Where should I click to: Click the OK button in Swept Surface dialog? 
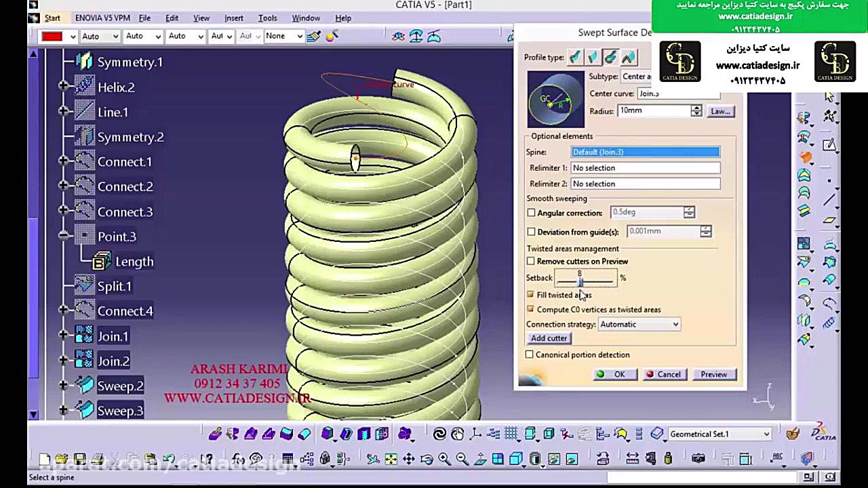tap(614, 374)
